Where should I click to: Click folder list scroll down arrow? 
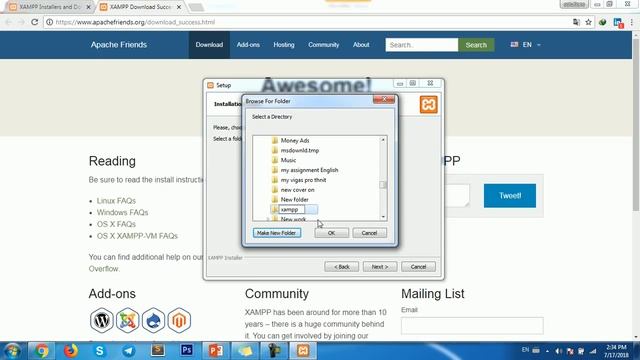[383, 217]
